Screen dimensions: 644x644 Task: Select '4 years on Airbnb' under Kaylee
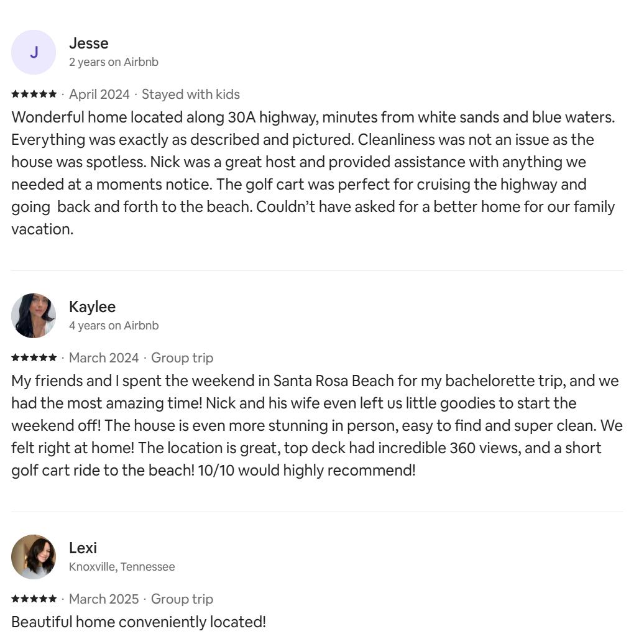[x=114, y=326]
